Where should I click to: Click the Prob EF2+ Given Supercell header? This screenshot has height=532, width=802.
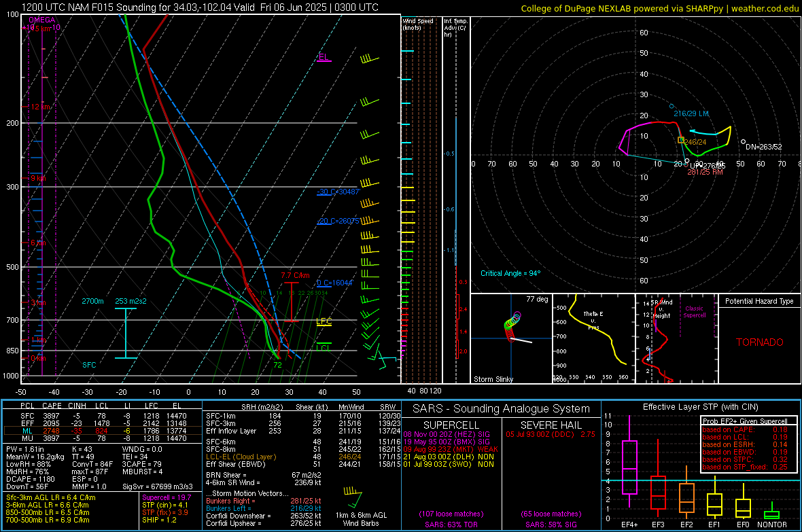745,421
